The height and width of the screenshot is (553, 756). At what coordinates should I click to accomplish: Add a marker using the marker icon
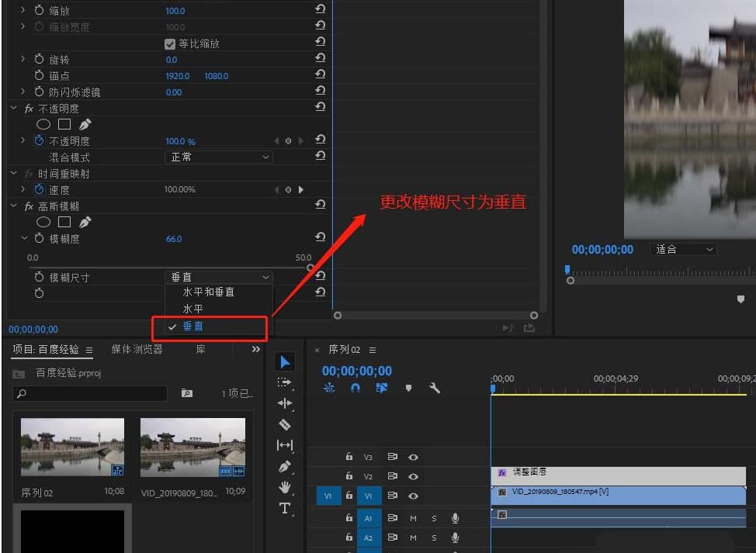pos(409,388)
